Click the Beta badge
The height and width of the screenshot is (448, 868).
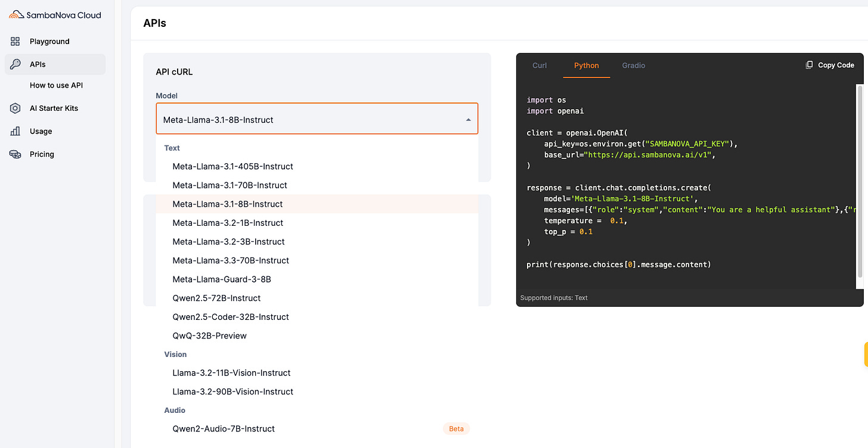pos(456,428)
